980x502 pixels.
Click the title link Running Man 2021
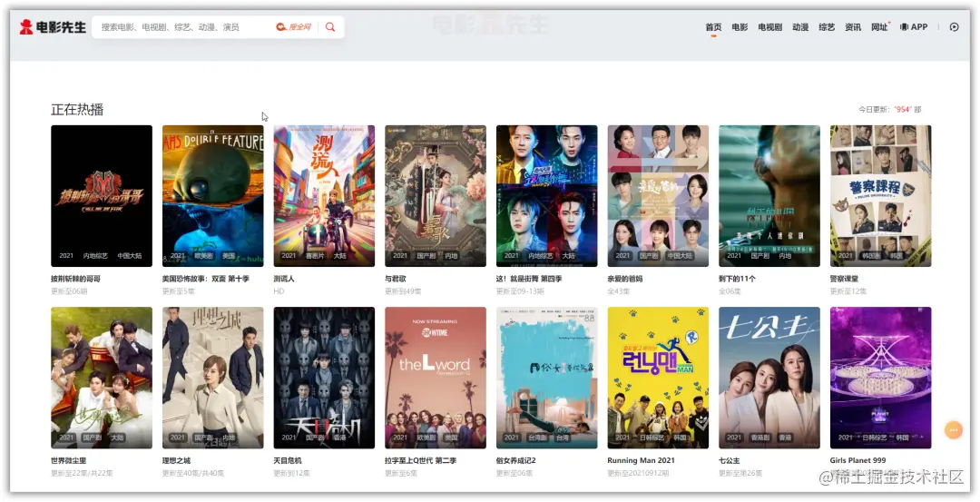[x=642, y=461]
